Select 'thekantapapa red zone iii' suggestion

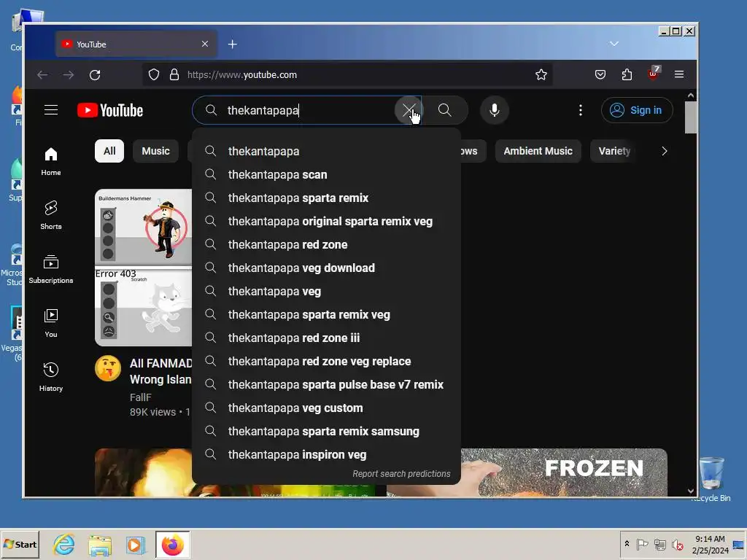pyautogui.click(x=326, y=338)
